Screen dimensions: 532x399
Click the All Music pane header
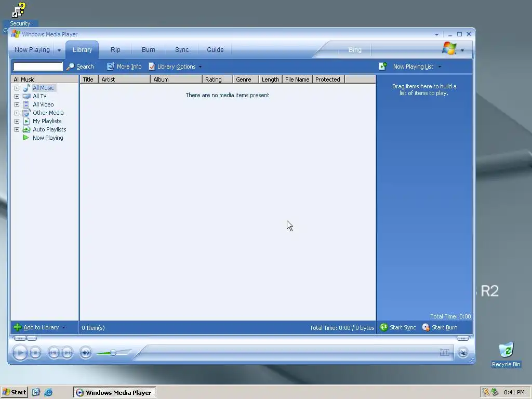[45, 79]
